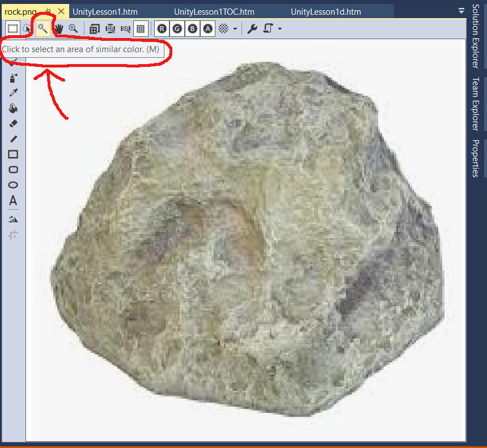The image size is (487, 448).
Task: Select the Rectangle shape tool
Action: [13, 154]
